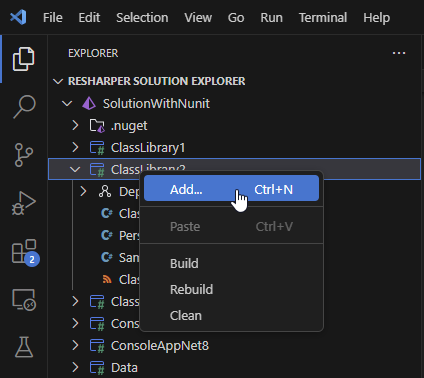The image size is (424, 378).
Task: Expand the .nuget folder
Action: click(x=75, y=125)
